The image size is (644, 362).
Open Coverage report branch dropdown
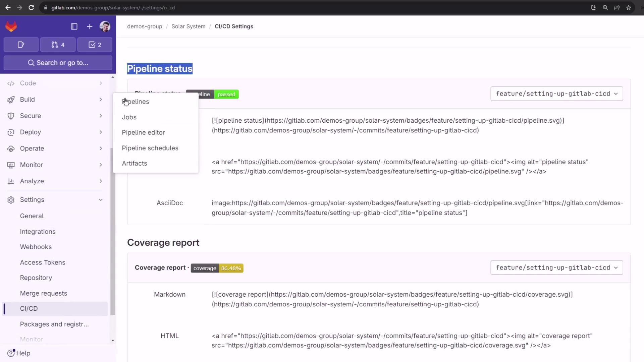(556, 268)
